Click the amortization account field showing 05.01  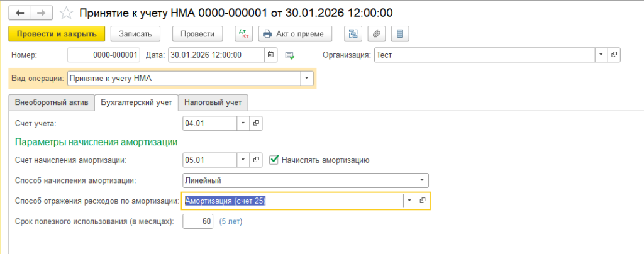210,160
